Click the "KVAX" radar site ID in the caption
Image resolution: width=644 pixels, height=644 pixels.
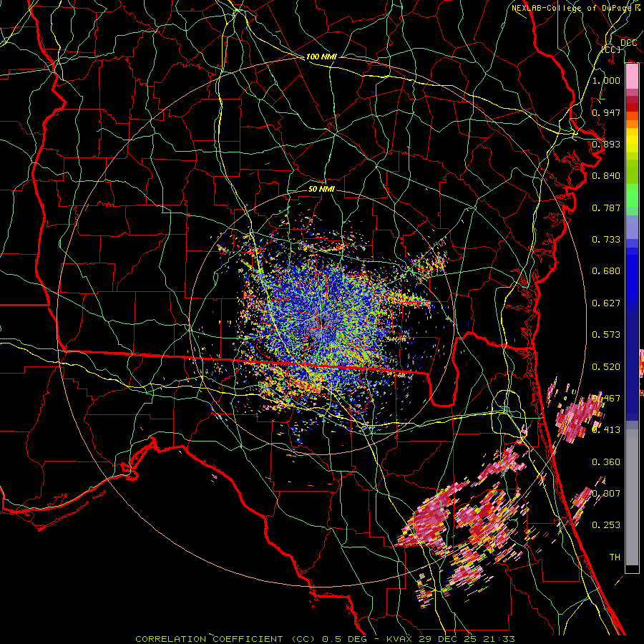[x=401, y=639]
